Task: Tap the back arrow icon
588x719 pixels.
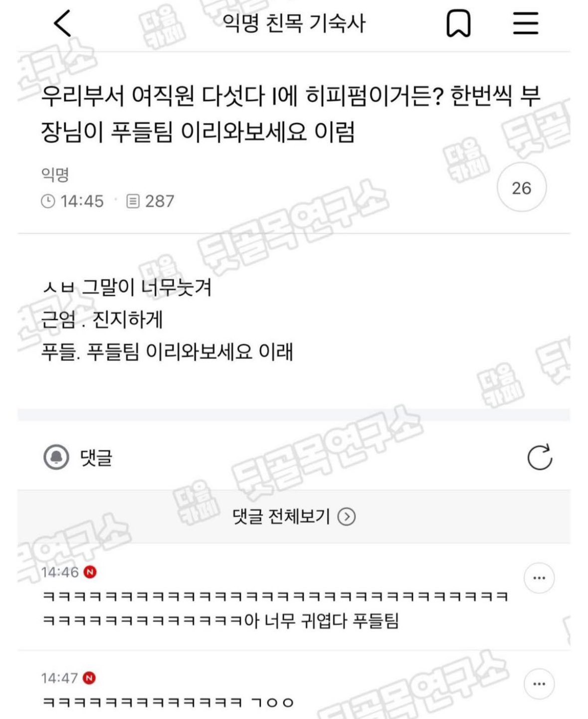Action: point(63,23)
